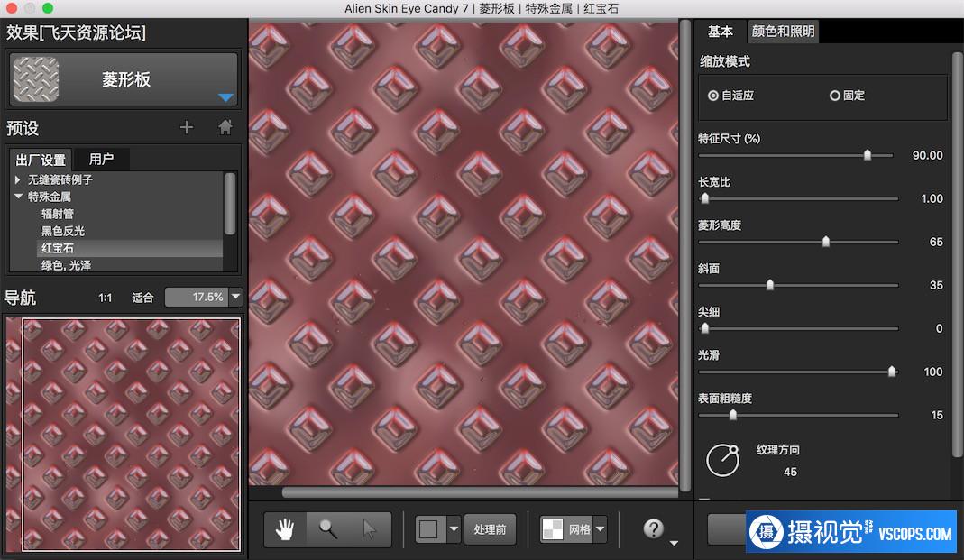The image size is (964, 560).
Task: Click the navigator thumbnail preview
Action: 123,434
